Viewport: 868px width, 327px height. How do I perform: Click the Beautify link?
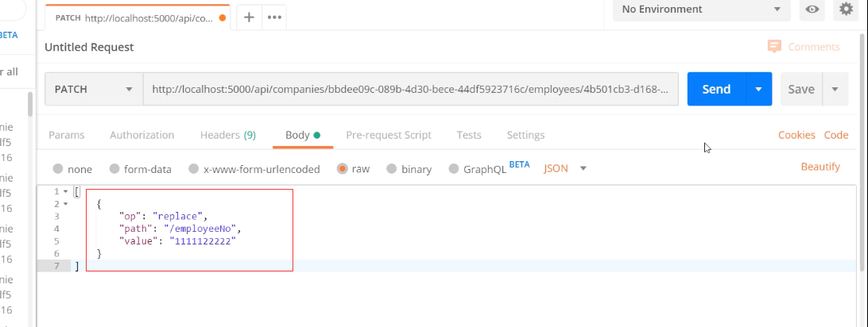(x=820, y=167)
